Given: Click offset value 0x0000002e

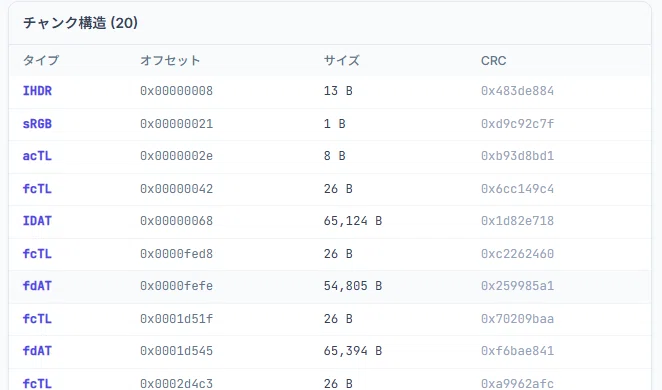Looking at the screenshot, I should pos(176,156).
